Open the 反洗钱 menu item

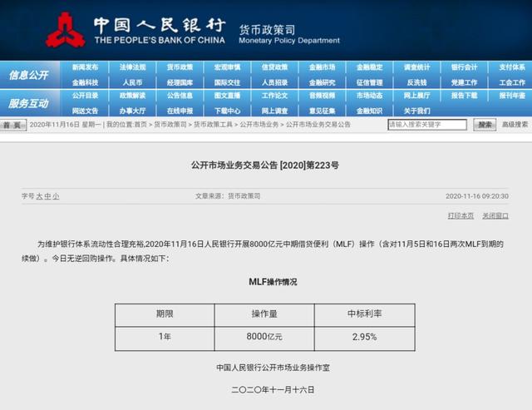coord(417,82)
